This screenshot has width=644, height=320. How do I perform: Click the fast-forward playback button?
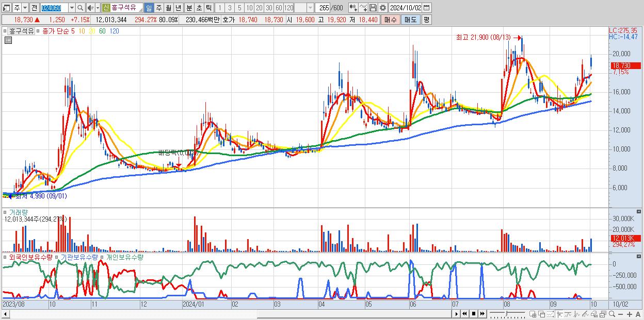[482, 314]
